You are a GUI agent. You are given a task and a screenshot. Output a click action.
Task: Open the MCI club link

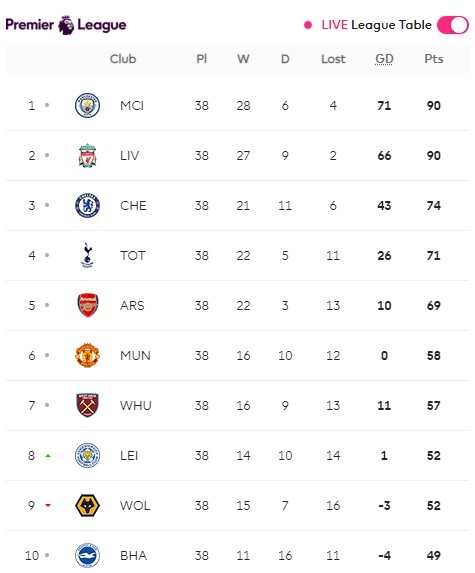click(132, 106)
